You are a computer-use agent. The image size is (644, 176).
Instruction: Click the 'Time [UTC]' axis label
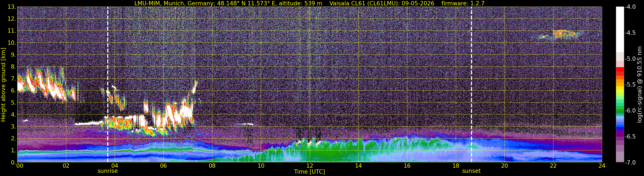310,172
